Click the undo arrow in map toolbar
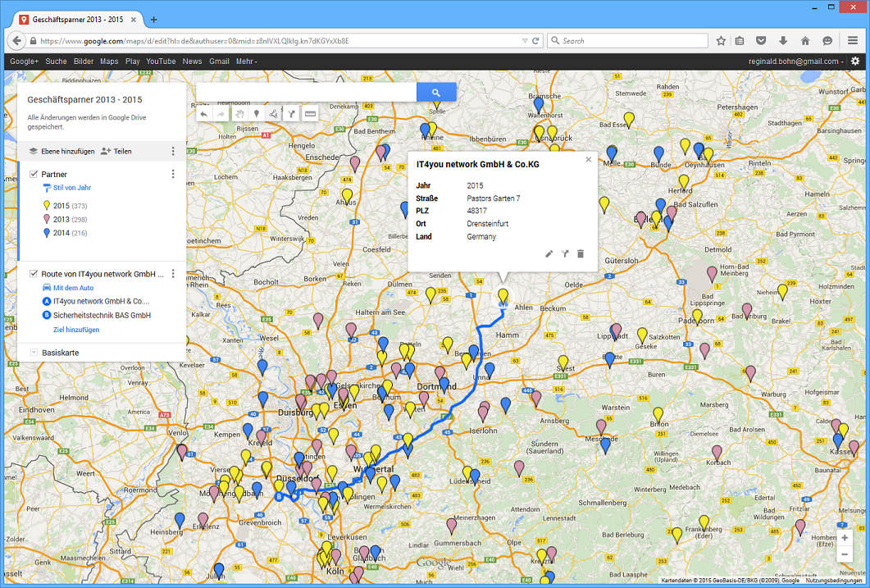 204,114
